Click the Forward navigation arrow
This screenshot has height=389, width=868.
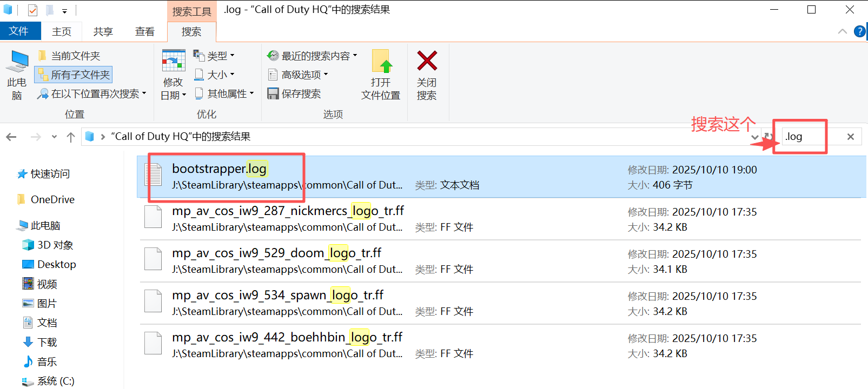(x=36, y=137)
